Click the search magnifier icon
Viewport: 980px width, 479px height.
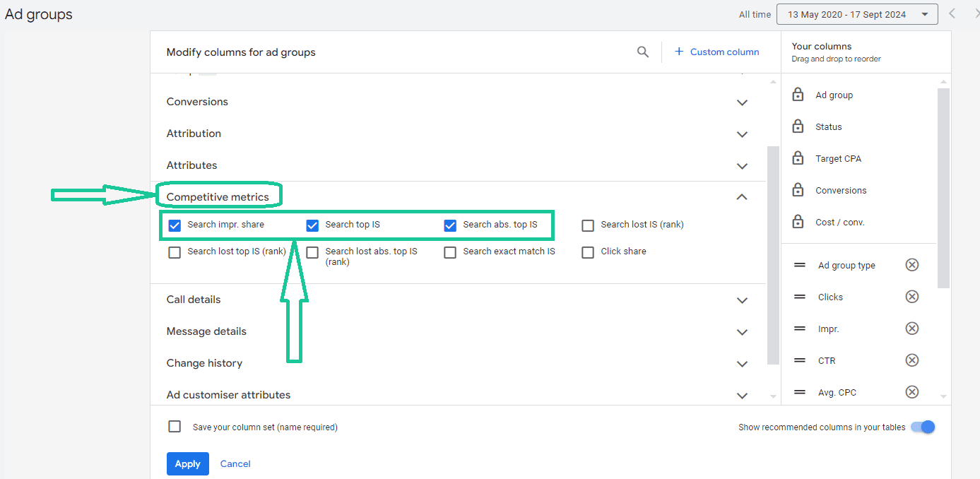tap(642, 52)
